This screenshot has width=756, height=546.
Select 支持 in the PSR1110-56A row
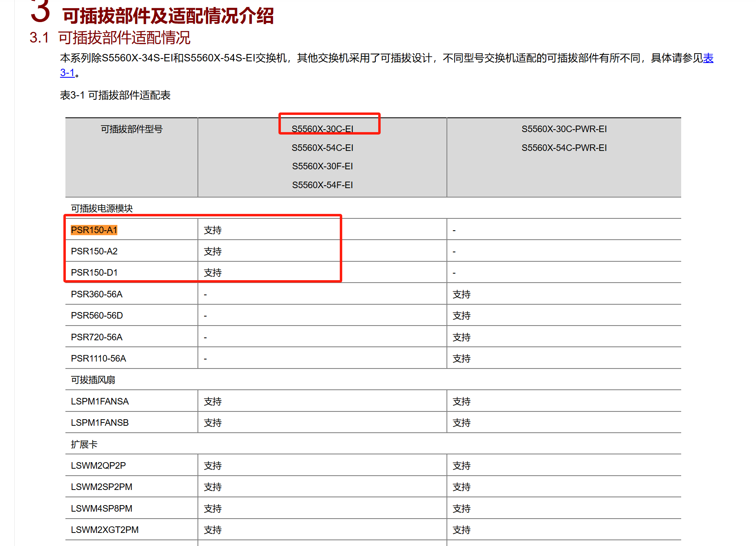click(x=462, y=359)
